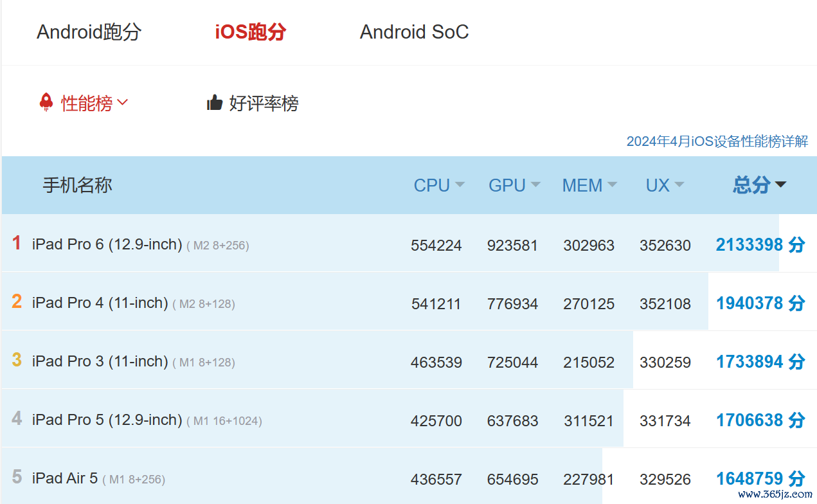This screenshot has height=504, width=817.
Task: Open 2024年4月iOS设备性能榜详解 link
Action: tap(717, 141)
